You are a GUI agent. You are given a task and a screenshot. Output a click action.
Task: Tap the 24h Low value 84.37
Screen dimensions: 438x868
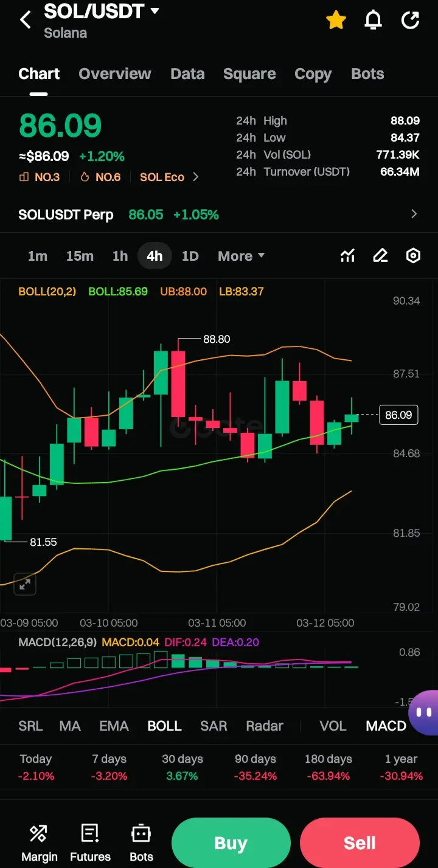(x=405, y=137)
